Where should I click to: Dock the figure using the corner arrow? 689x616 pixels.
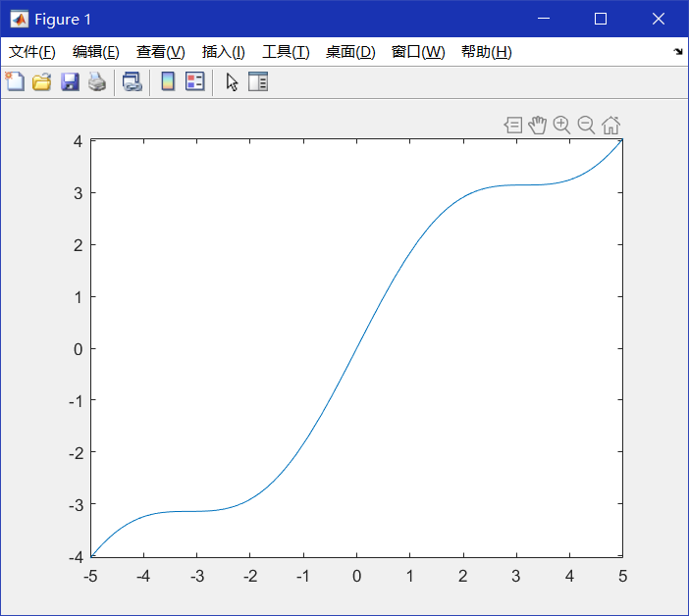(678, 51)
